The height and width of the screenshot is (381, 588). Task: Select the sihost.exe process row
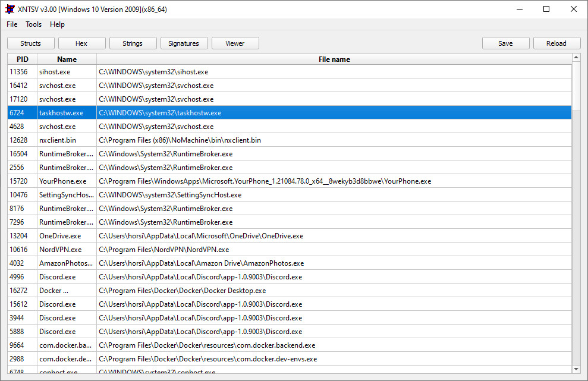point(290,72)
